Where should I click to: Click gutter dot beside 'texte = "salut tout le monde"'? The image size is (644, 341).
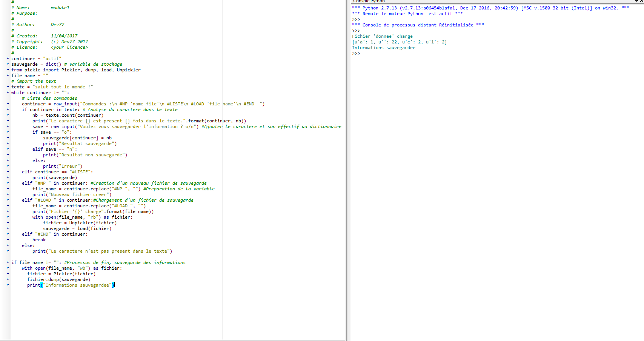click(x=8, y=87)
